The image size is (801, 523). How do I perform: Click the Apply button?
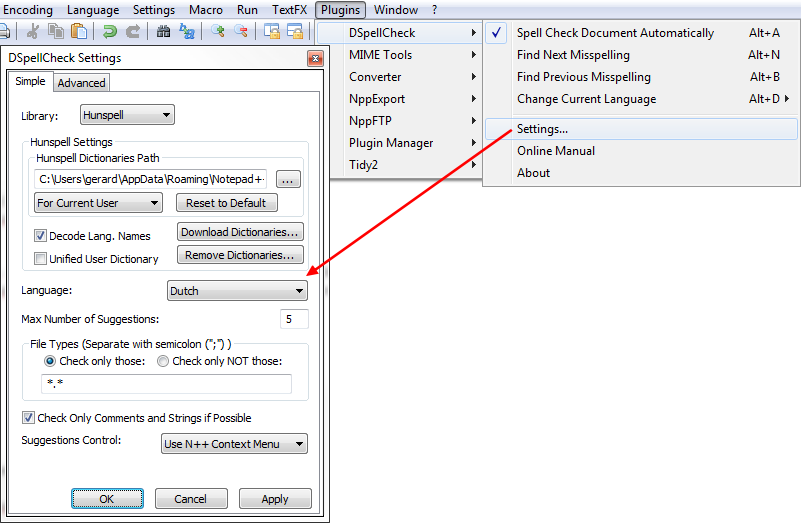[274, 499]
